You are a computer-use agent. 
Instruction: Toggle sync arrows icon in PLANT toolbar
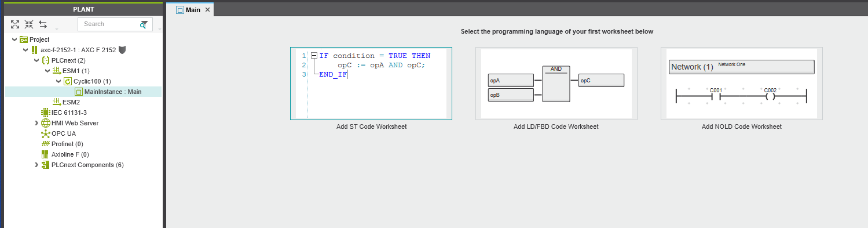[43, 24]
